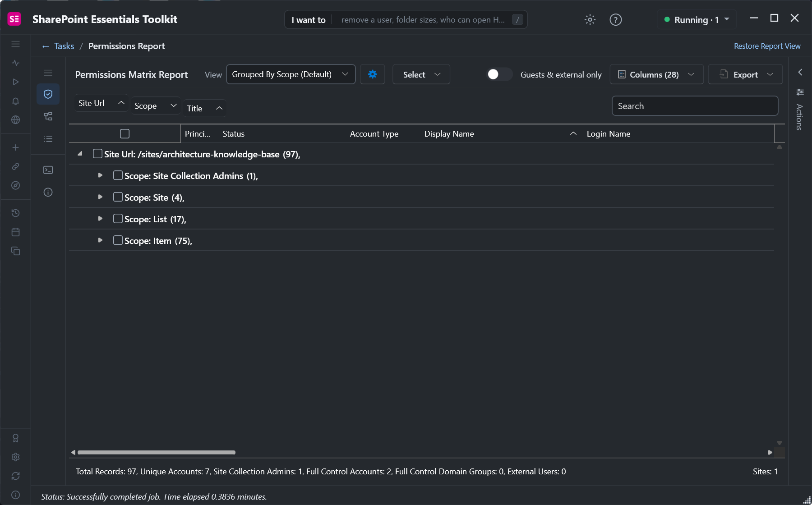Check the Scope: List (17) checkbox
Image resolution: width=812 pixels, height=505 pixels.
(118, 219)
